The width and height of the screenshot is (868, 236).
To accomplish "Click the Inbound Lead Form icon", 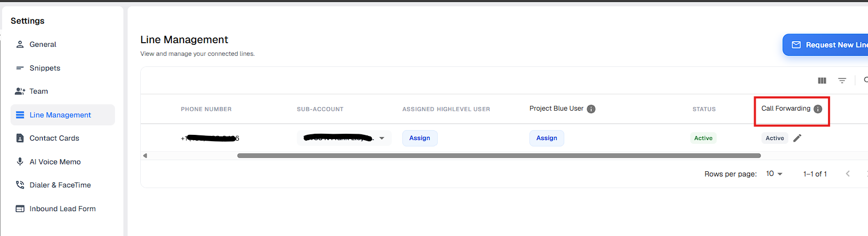I will [x=20, y=209].
